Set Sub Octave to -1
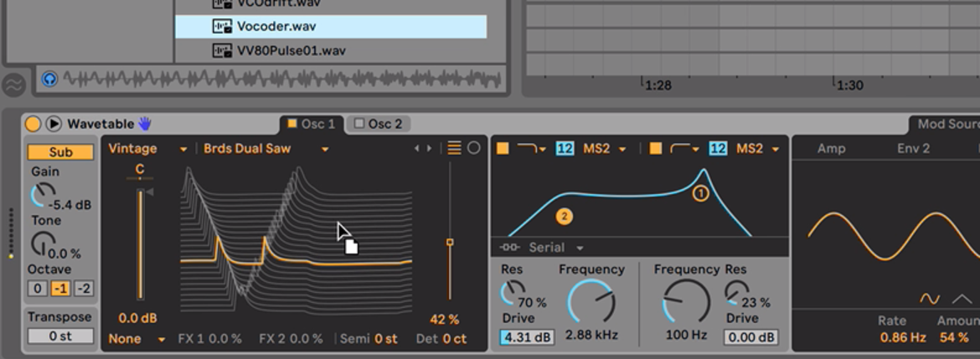The image size is (980, 359). tap(60, 289)
